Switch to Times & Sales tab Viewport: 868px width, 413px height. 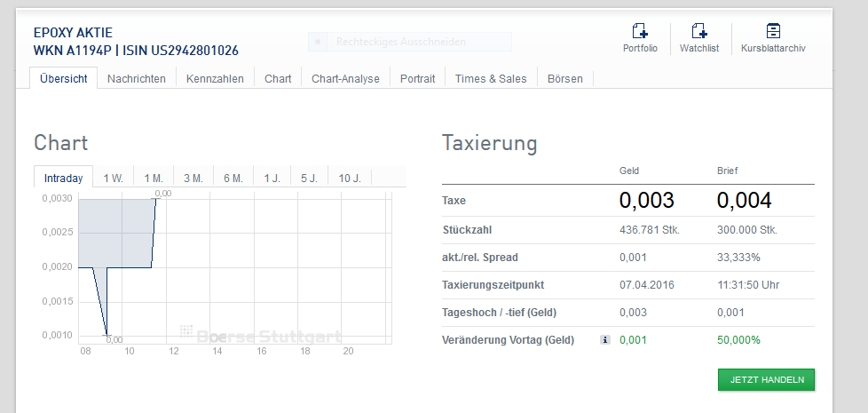491,79
